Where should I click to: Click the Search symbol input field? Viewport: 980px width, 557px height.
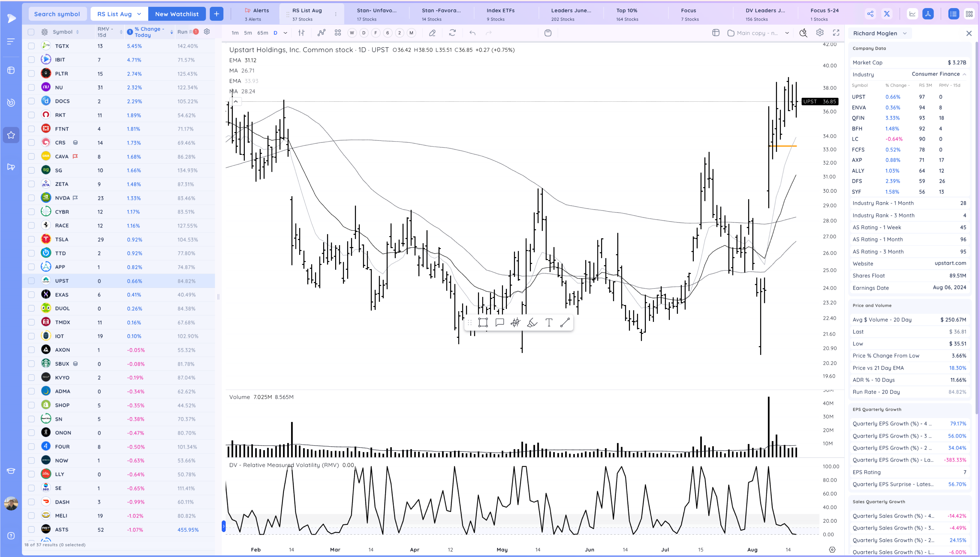click(57, 14)
